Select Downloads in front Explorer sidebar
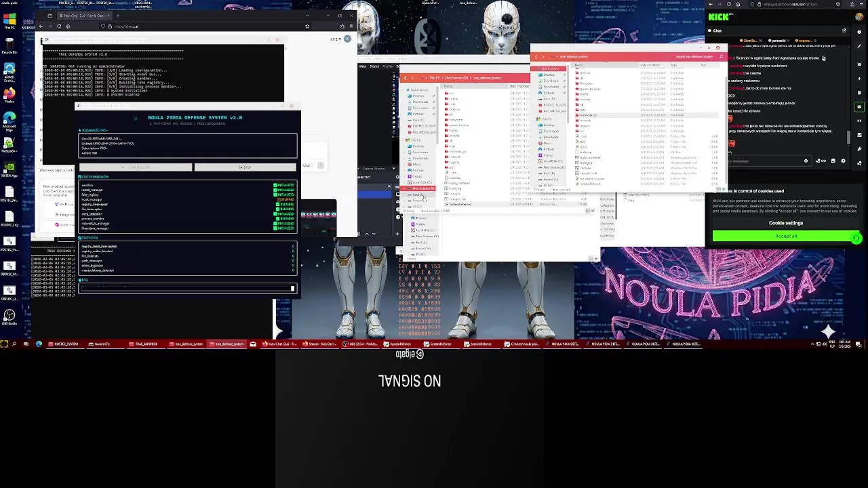Viewport: 868px width, 488px height. [x=551, y=81]
